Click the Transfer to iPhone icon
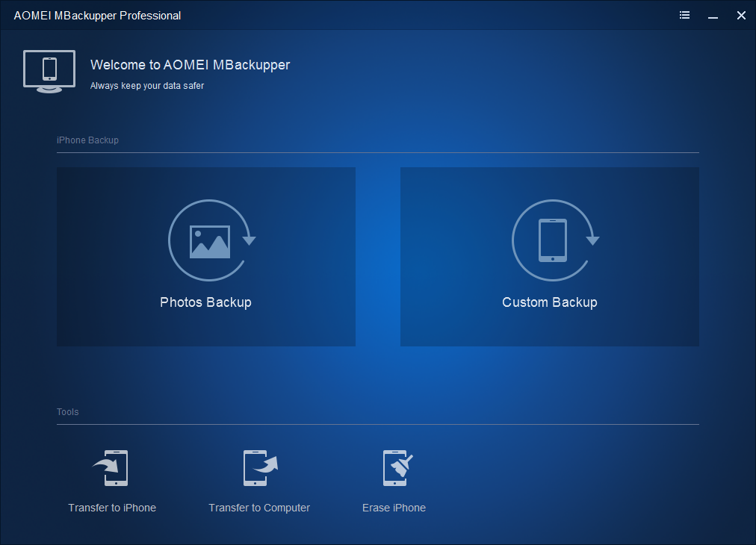Viewport: 756px width, 545px height. (x=111, y=468)
